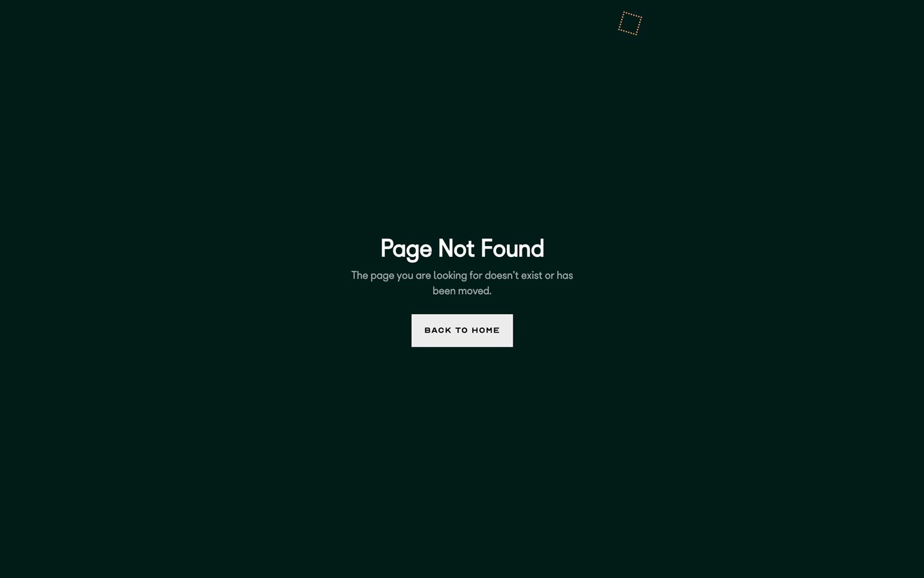Screen dimensions: 924x578
Task: Click the word "looking" in the description
Action: (x=450, y=276)
